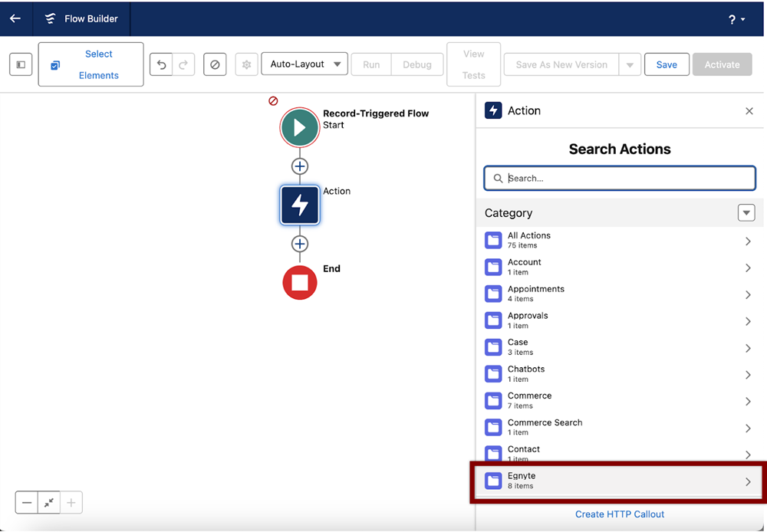Screen dimensions: 767x532
Task: Open the Egnyte category
Action: pyautogui.click(x=620, y=481)
